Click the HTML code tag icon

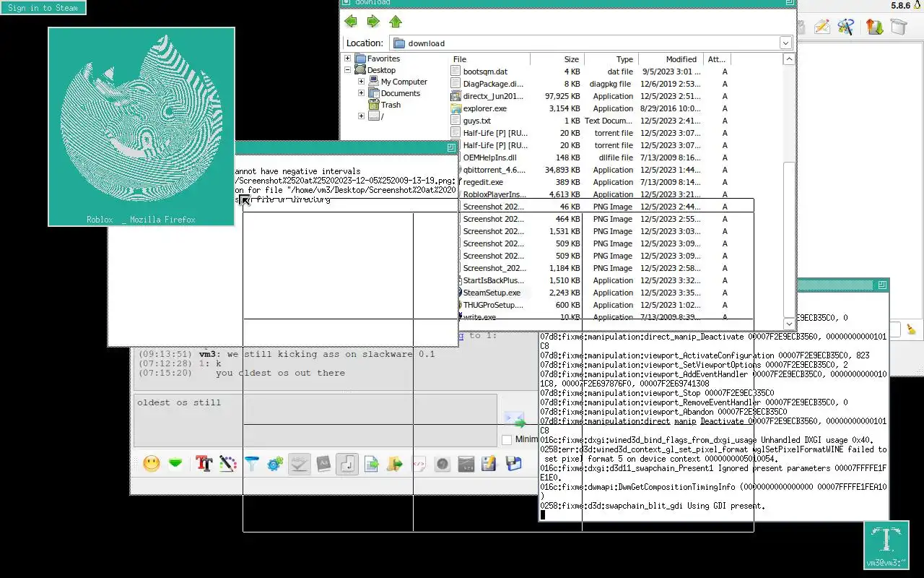click(419, 464)
